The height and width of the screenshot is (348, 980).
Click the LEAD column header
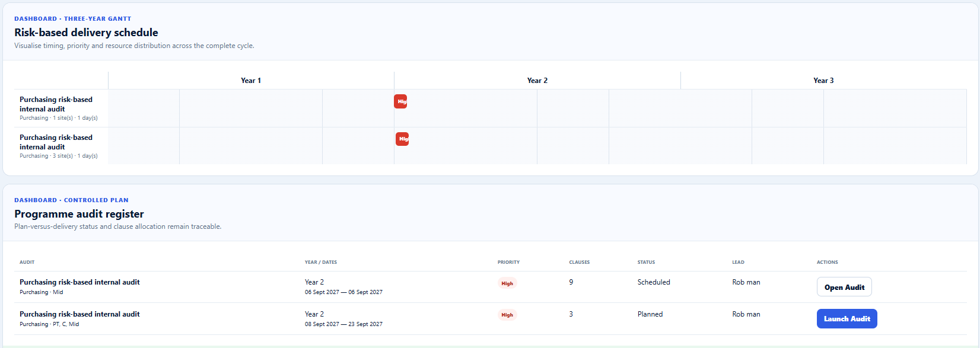click(738, 262)
